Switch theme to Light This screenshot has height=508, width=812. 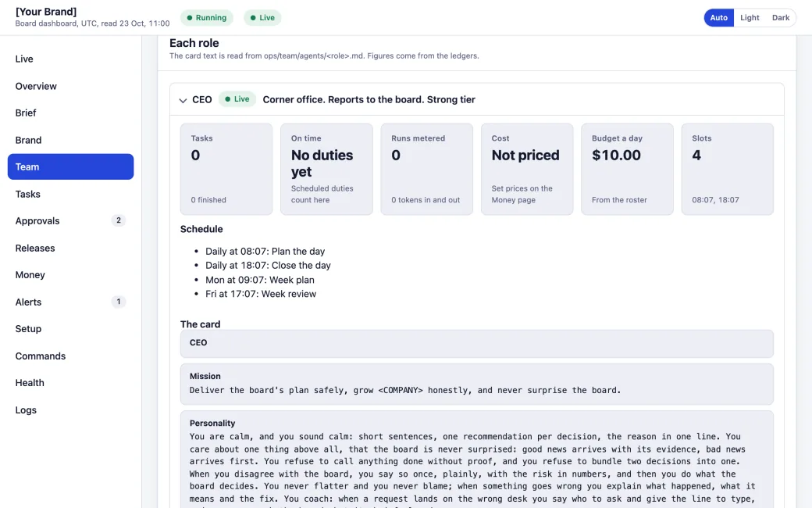[x=750, y=18]
